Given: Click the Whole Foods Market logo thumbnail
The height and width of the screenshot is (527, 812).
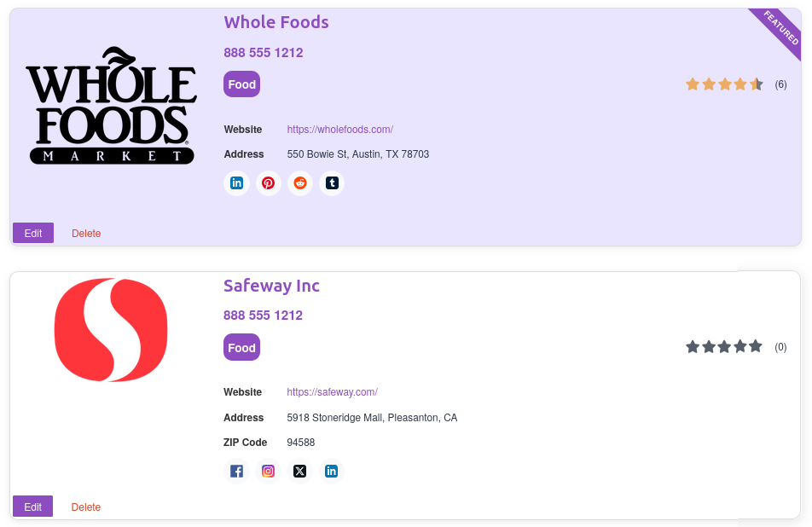Looking at the screenshot, I should (x=111, y=106).
